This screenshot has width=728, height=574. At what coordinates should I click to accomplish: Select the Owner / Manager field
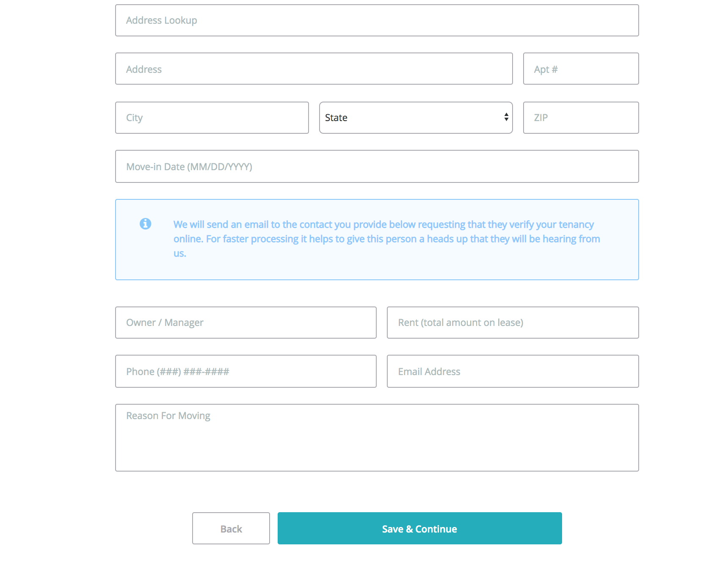[245, 323]
